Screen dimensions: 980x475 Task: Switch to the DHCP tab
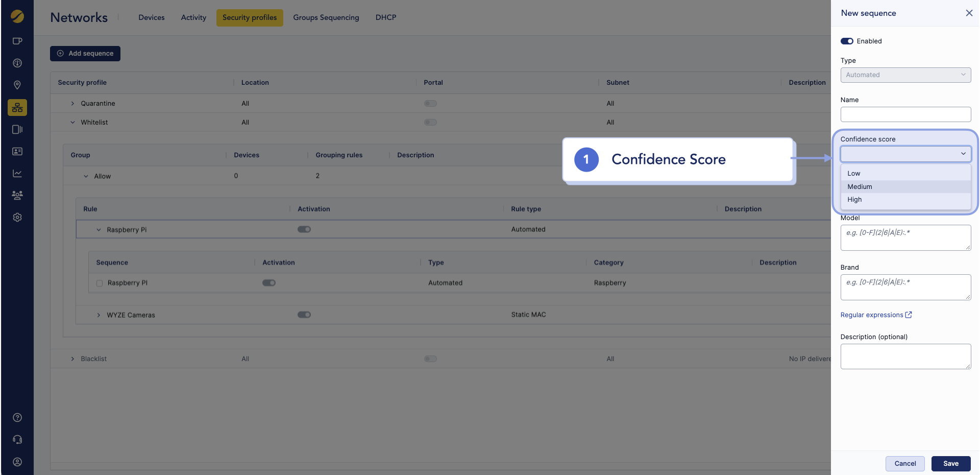pos(385,17)
